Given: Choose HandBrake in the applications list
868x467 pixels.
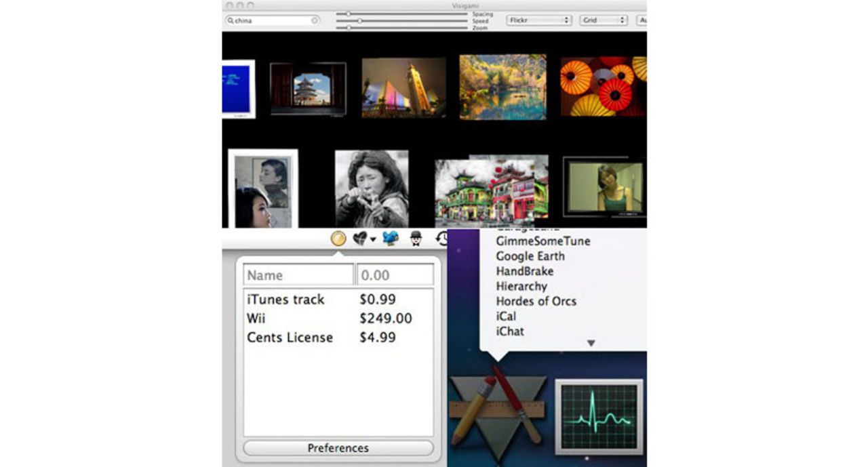Looking at the screenshot, I should [524, 271].
